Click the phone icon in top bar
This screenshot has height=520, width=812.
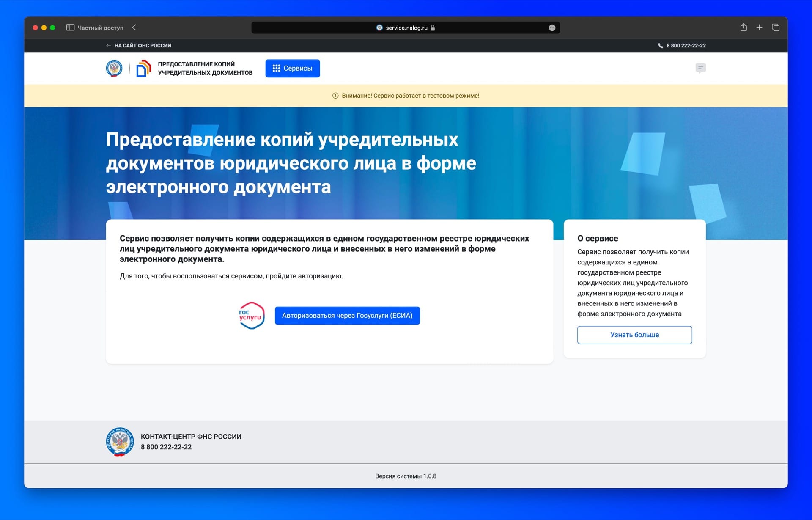[x=660, y=46]
